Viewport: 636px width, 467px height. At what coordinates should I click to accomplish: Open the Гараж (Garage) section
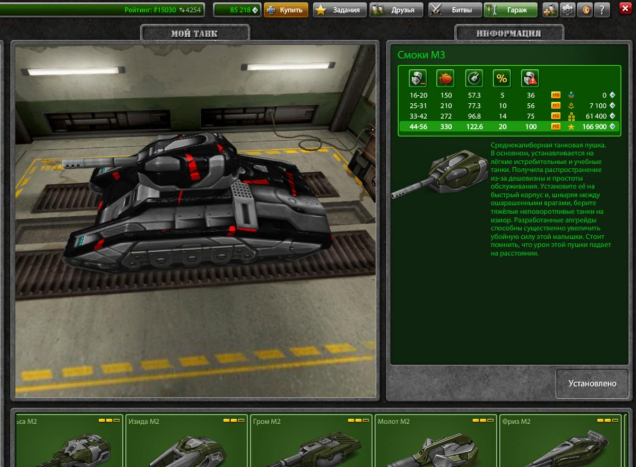pos(511,10)
